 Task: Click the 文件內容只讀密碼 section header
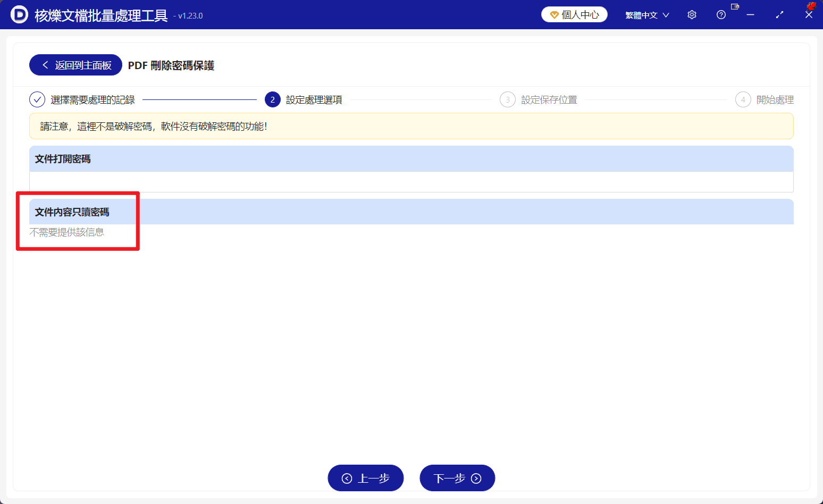pos(411,212)
